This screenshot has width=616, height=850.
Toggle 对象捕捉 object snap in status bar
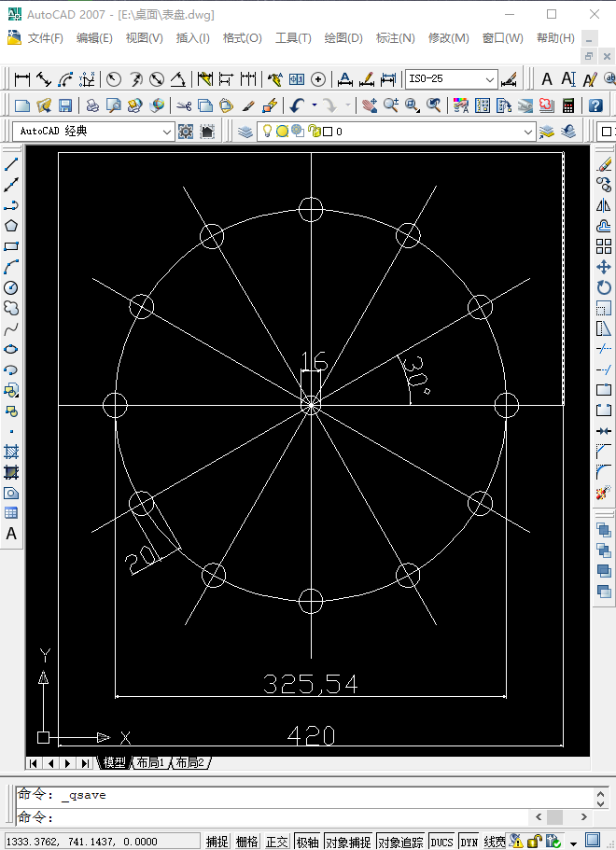[348, 842]
